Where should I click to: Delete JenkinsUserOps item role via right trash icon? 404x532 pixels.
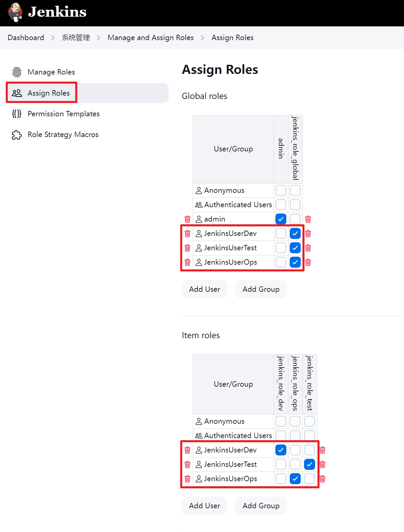322,479
